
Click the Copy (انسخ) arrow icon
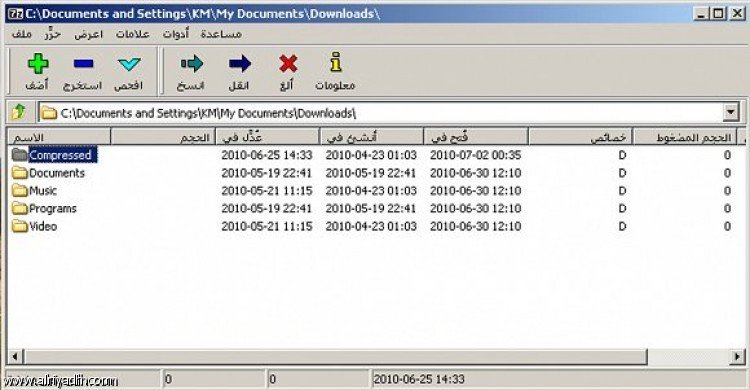coord(191,64)
